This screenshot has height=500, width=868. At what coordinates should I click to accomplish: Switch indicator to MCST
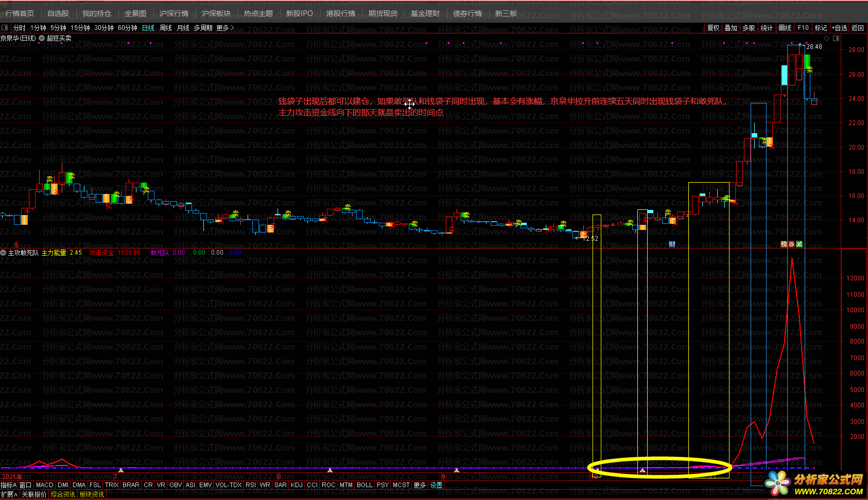(x=401, y=485)
